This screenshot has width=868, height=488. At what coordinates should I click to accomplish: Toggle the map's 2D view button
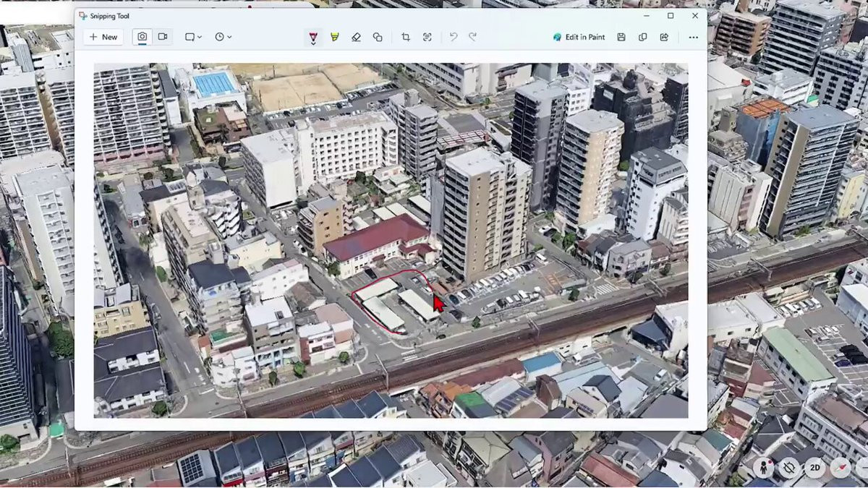coord(814,468)
